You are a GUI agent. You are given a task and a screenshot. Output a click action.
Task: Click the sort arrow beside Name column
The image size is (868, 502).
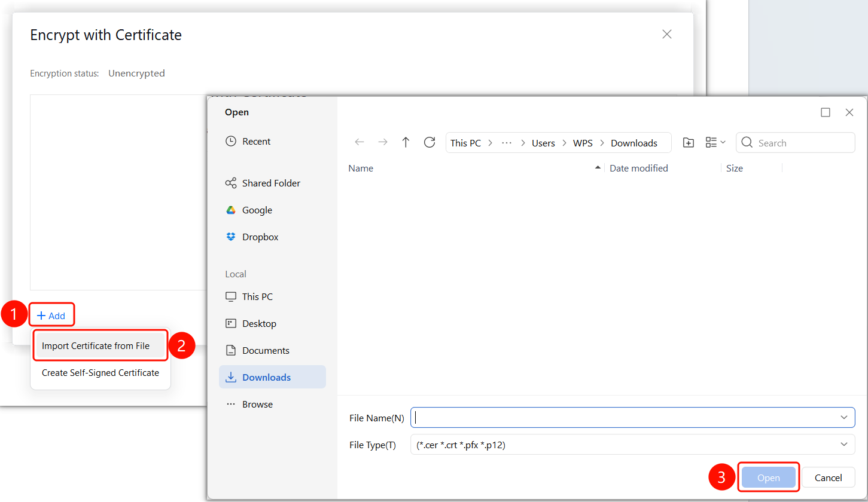(598, 169)
